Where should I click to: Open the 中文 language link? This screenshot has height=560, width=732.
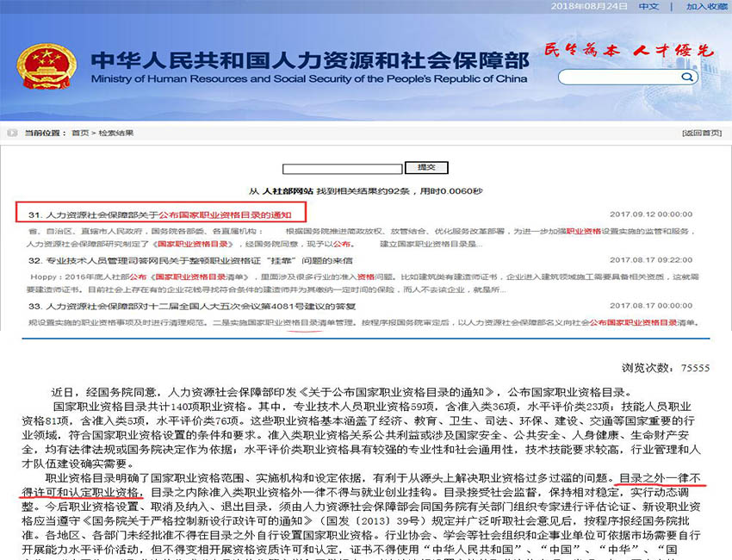click(x=649, y=7)
